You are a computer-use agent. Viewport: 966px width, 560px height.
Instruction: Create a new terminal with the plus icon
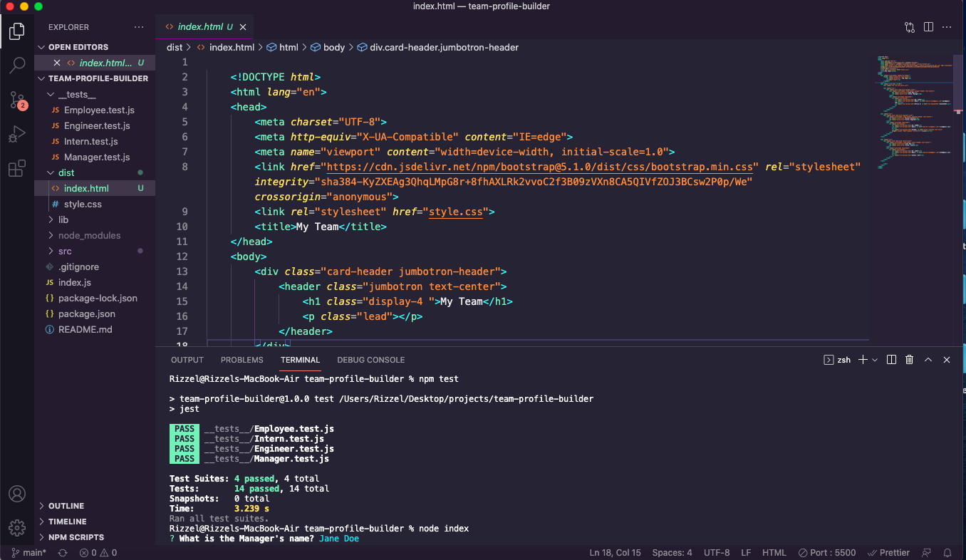pos(861,360)
